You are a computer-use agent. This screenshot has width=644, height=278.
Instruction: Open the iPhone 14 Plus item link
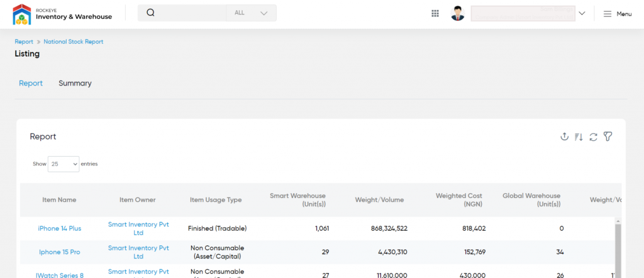click(x=60, y=229)
